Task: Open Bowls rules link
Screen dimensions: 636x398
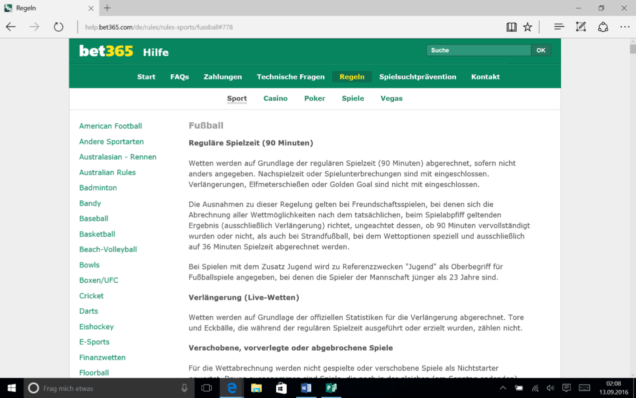Action: [89, 265]
